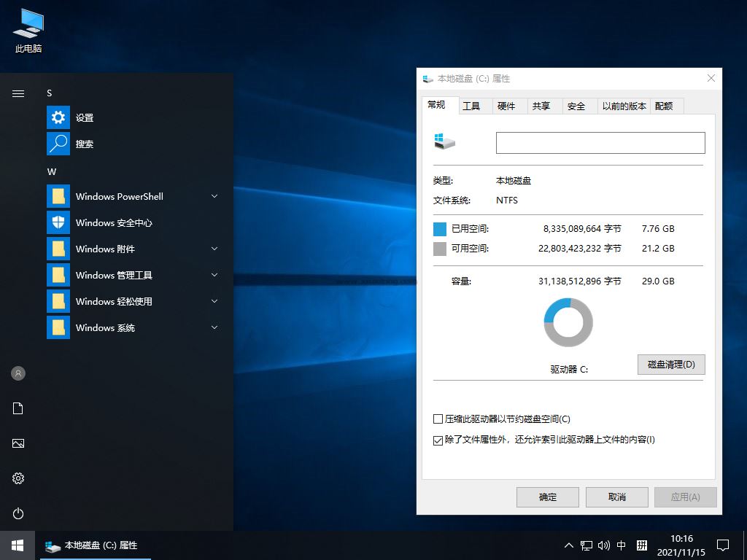Screen dimensions: 747x560
Task: Show hidden tray icons chevron
Action: 568,545
